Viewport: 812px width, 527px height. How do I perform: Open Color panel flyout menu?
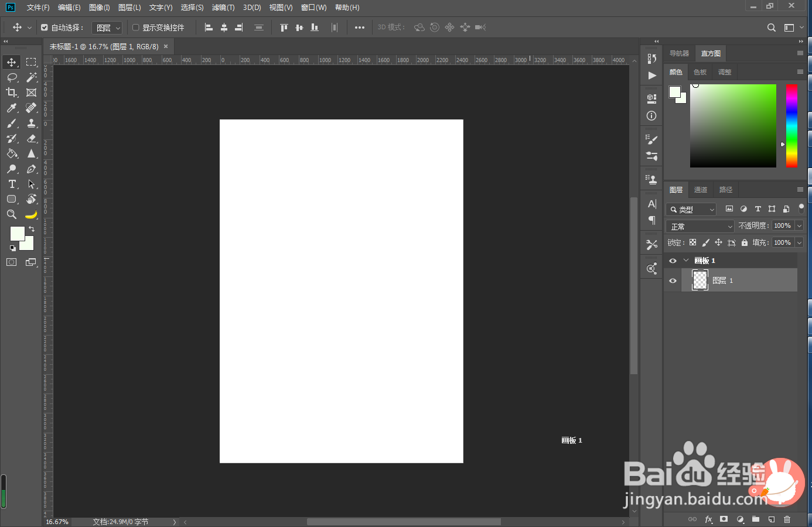pos(800,72)
